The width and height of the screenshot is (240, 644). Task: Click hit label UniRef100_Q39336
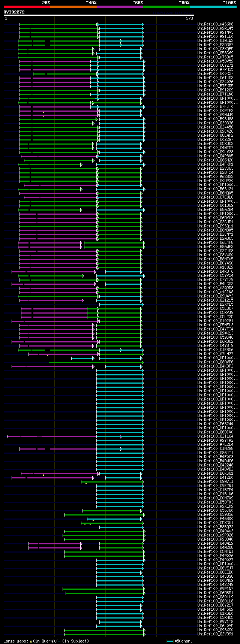[215, 123]
